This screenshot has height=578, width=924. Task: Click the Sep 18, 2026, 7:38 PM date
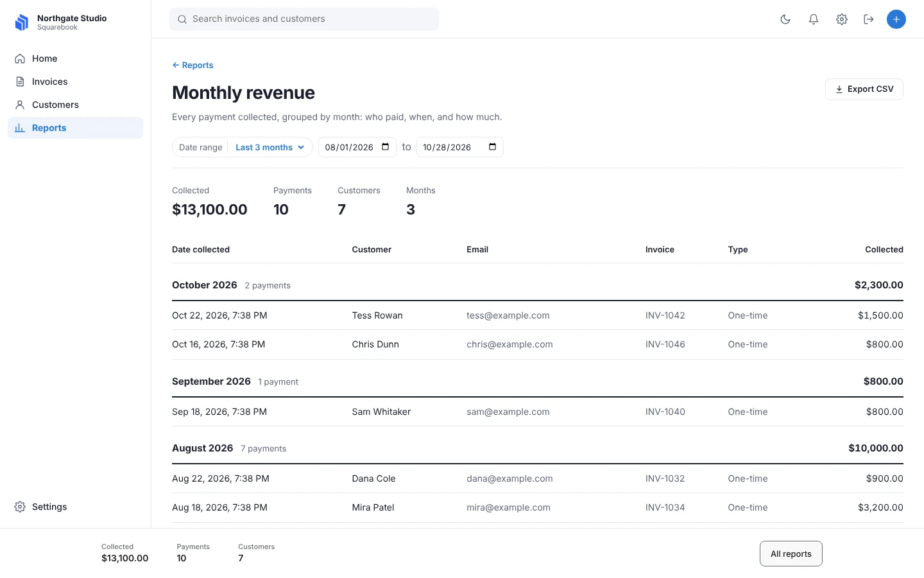point(219,412)
